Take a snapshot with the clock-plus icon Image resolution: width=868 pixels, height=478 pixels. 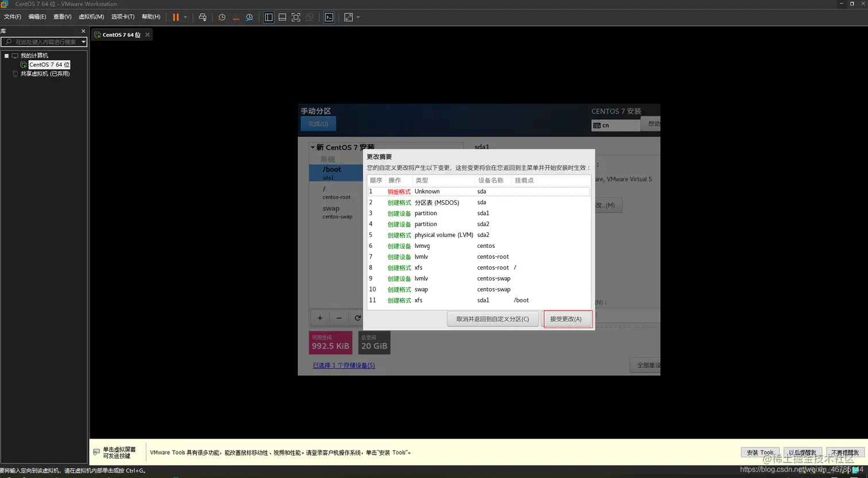pyautogui.click(x=222, y=17)
